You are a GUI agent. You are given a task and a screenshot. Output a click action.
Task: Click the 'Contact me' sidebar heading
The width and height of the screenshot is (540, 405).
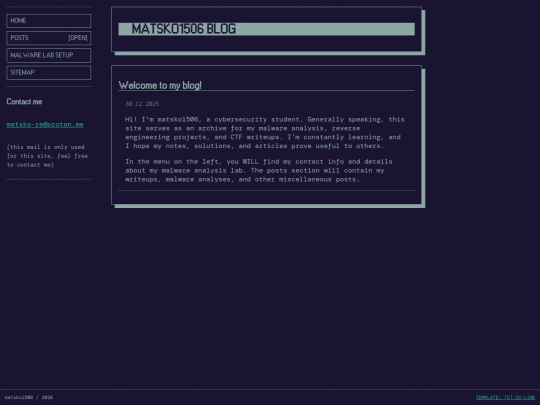pos(24,102)
